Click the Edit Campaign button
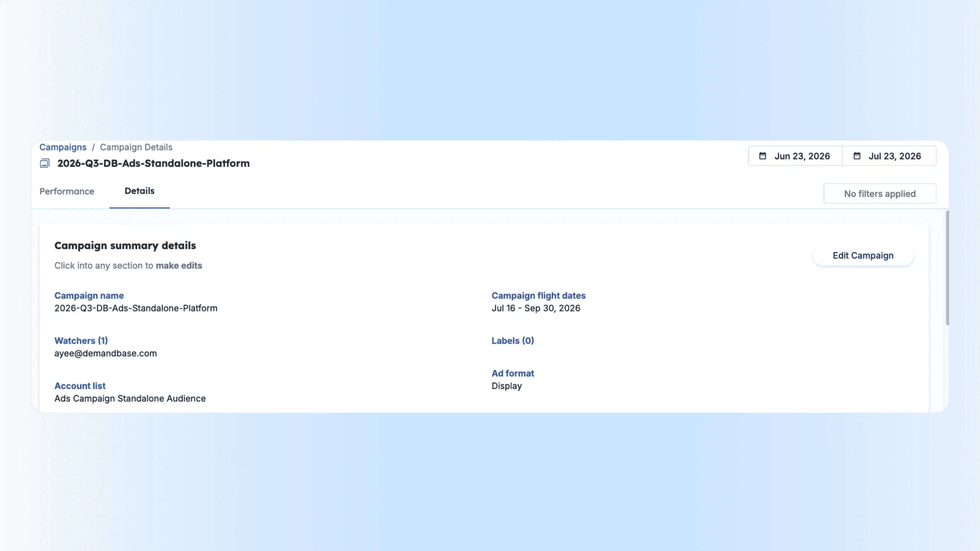980x551 pixels. click(x=863, y=256)
